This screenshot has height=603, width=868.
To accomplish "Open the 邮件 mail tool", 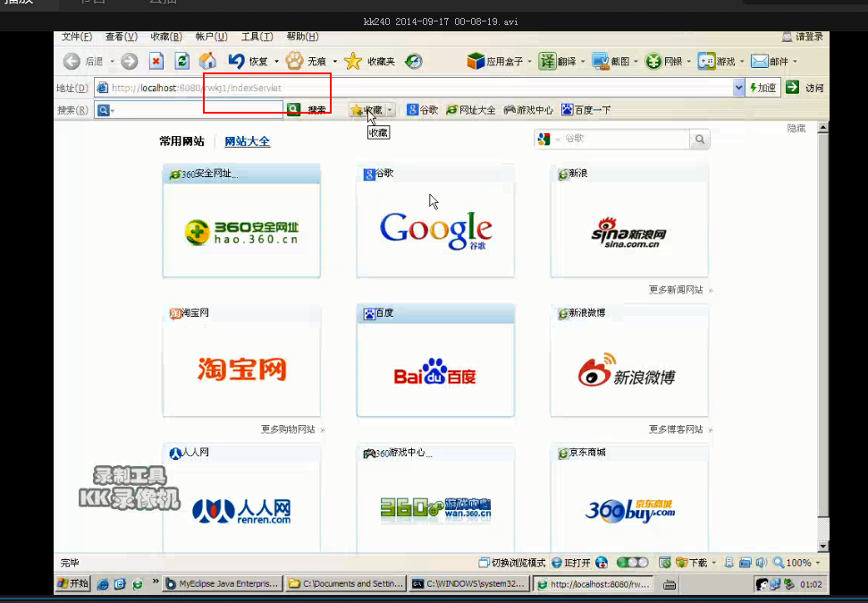I will point(770,61).
